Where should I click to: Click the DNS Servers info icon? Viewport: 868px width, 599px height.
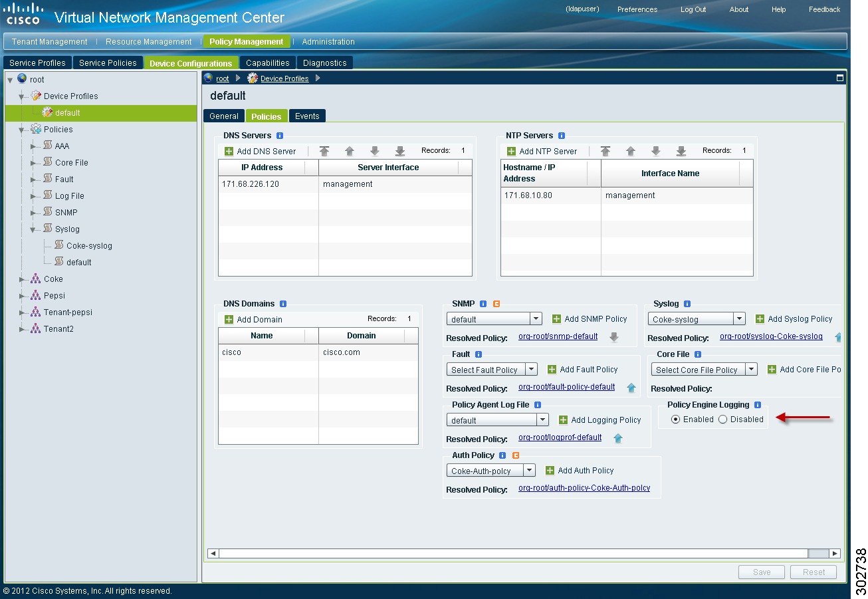pyautogui.click(x=280, y=136)
